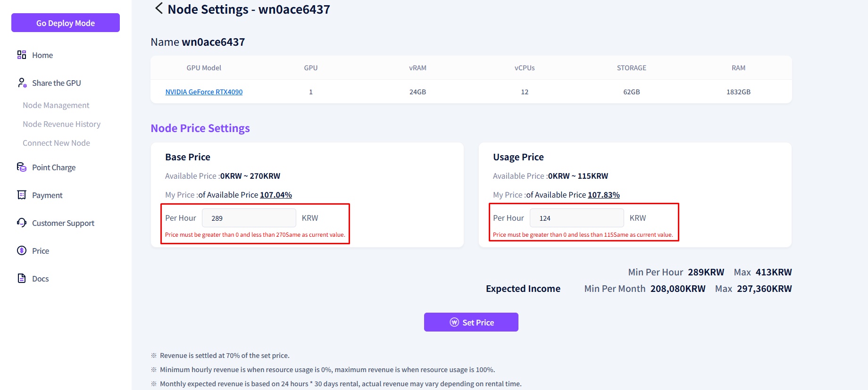Click the 107.83% Usage Price link

point(604,194)
